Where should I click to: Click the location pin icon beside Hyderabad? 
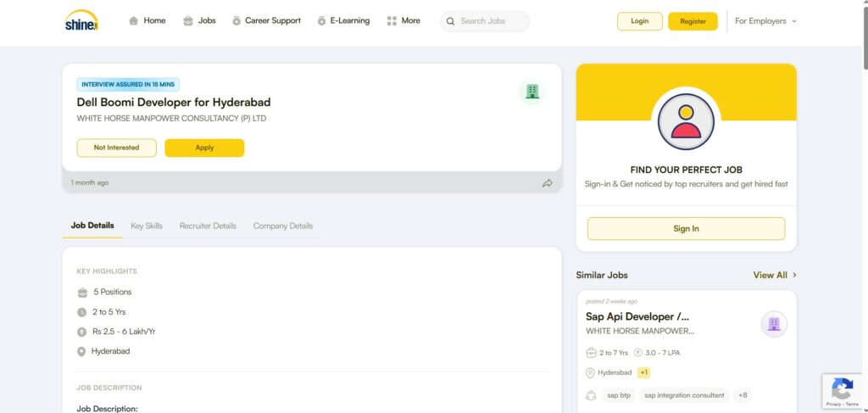[x=81, y=351]
